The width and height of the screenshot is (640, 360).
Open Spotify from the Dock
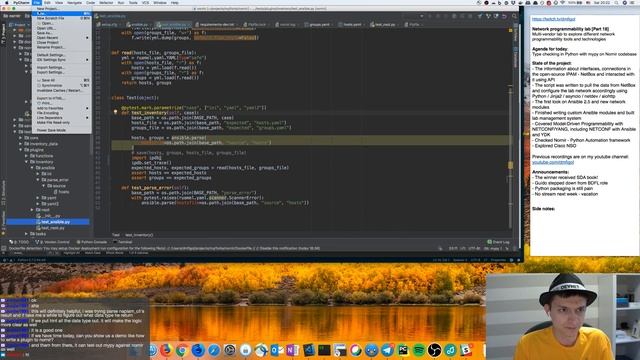point(419,350)
